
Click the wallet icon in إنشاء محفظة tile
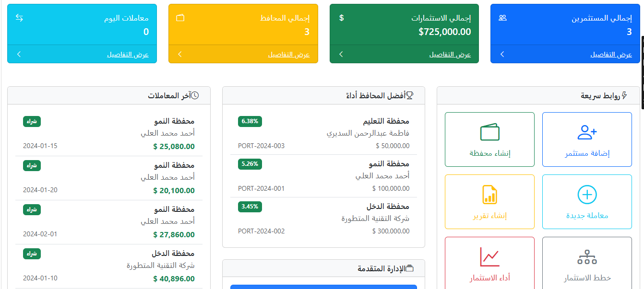[x=489, y=133]
